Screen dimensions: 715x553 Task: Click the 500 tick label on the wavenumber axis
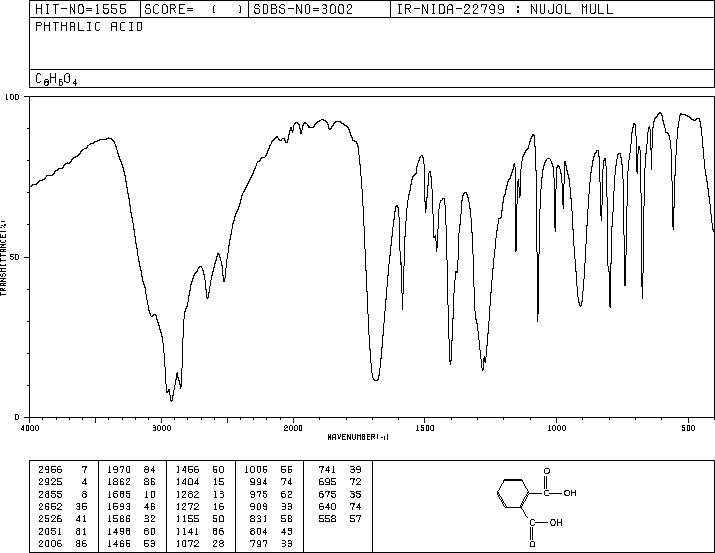pos(688,428)
